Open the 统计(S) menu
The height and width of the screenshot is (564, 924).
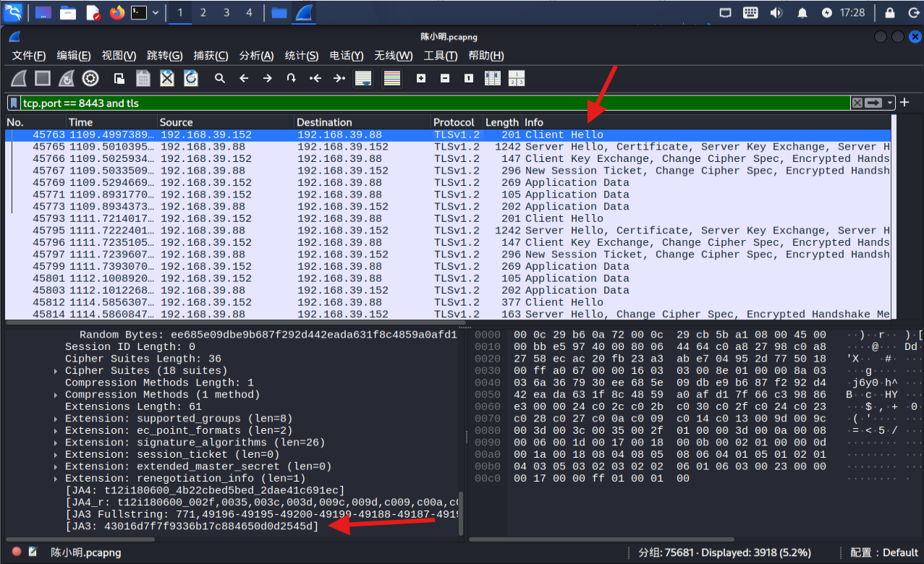pos(301,56)
